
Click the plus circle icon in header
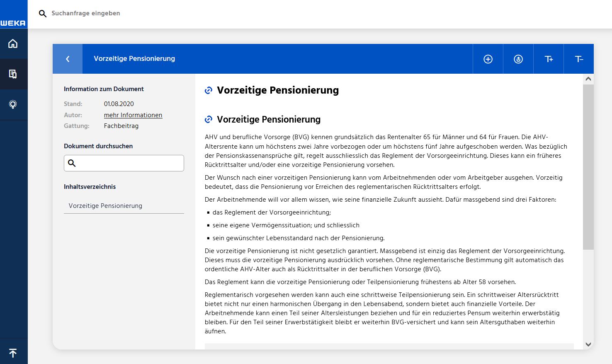[488, 59]
